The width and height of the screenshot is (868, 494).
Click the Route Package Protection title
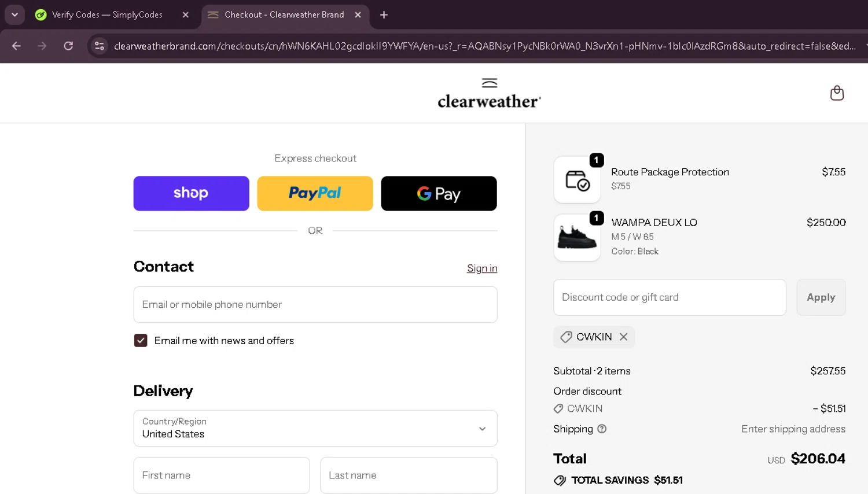pyautogui.click(x=670, y=172)
